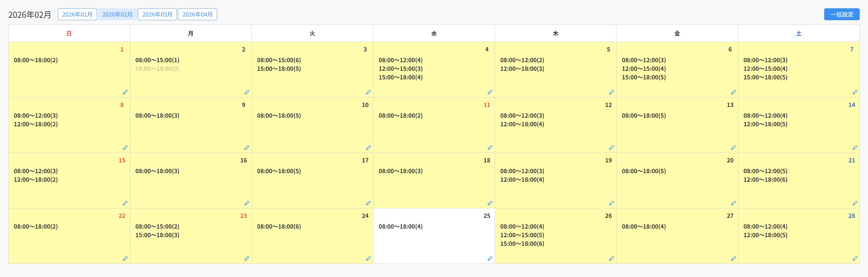Click the pencil icon for February 7
The height and width of the screenshot is (277, 868).
(x=855, y=92)
